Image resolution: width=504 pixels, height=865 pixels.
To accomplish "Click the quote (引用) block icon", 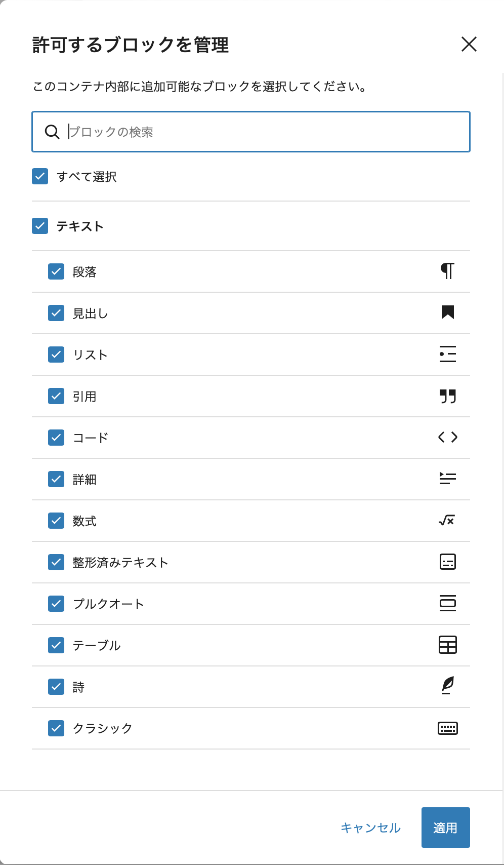I will pyautogui.click(x=447, y=396).
